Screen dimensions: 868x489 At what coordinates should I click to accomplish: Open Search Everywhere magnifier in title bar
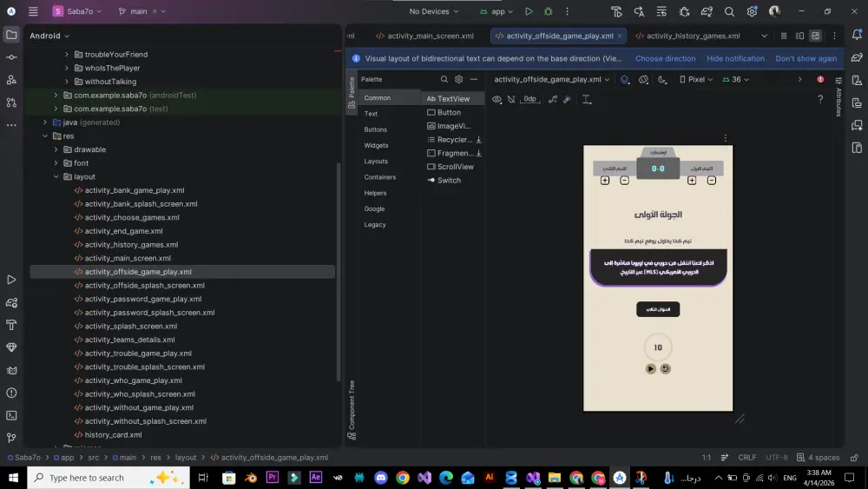pos(730,11)
